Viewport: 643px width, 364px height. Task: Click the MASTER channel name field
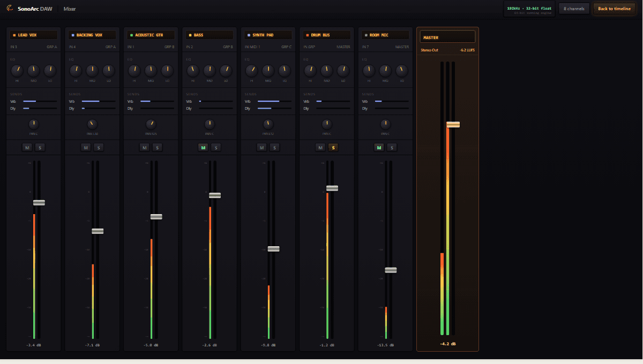(448, 37)
